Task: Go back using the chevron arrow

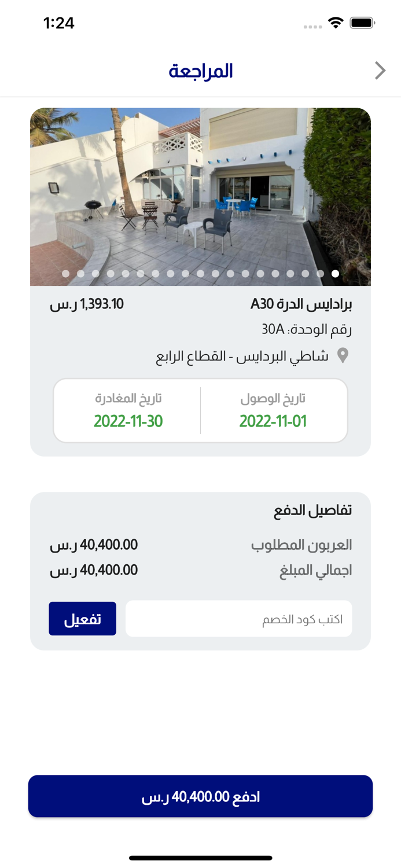Action: tap(380, 70)
